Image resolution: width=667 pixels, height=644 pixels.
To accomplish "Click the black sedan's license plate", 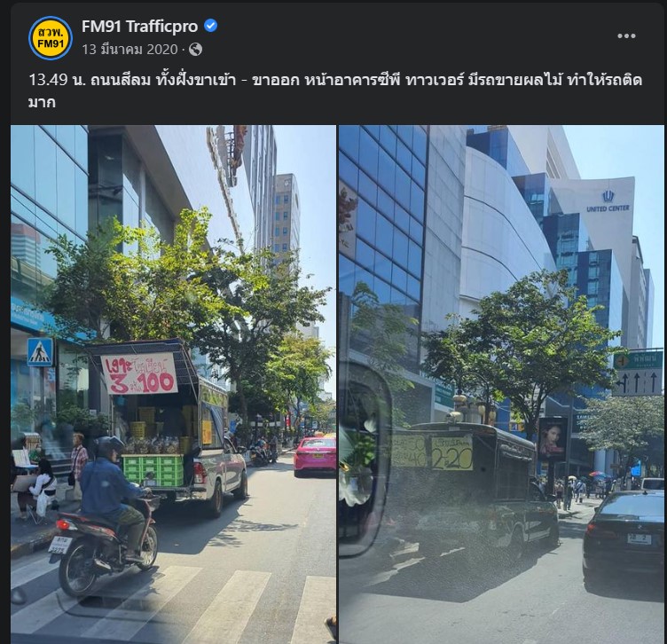I will [x=640, y=539].
